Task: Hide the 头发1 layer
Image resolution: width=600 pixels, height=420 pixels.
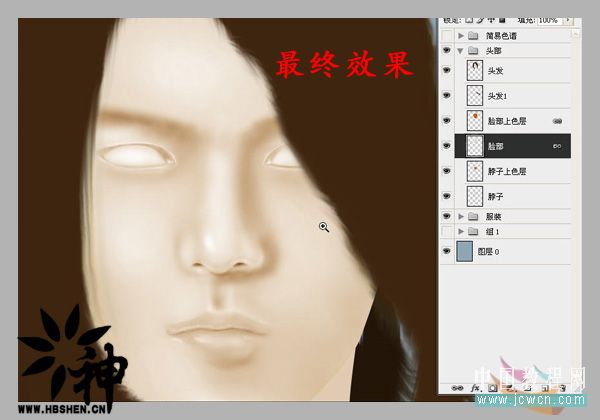Action: pos(446,95)
